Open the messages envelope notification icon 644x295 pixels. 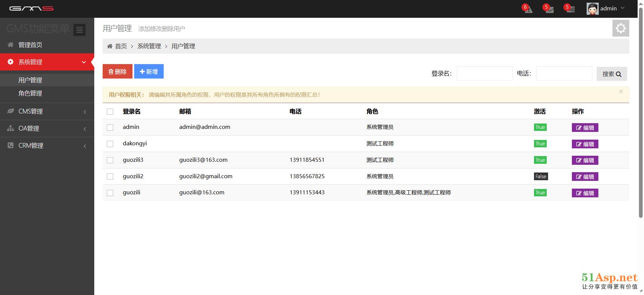click(x=549, y=9)
